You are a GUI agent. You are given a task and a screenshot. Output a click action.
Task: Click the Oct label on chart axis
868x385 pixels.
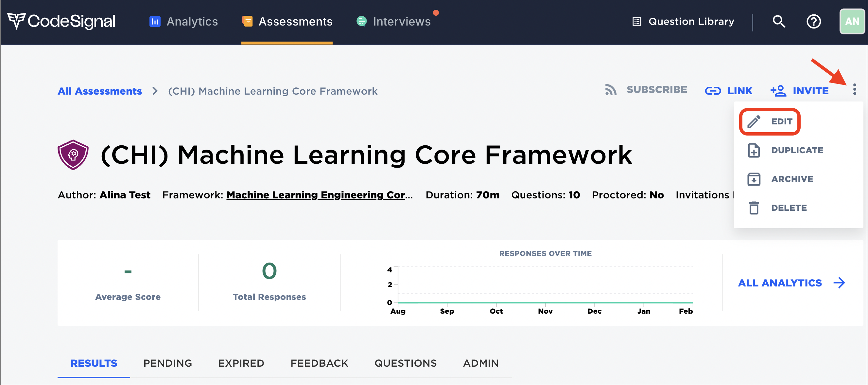pos(496,311)
